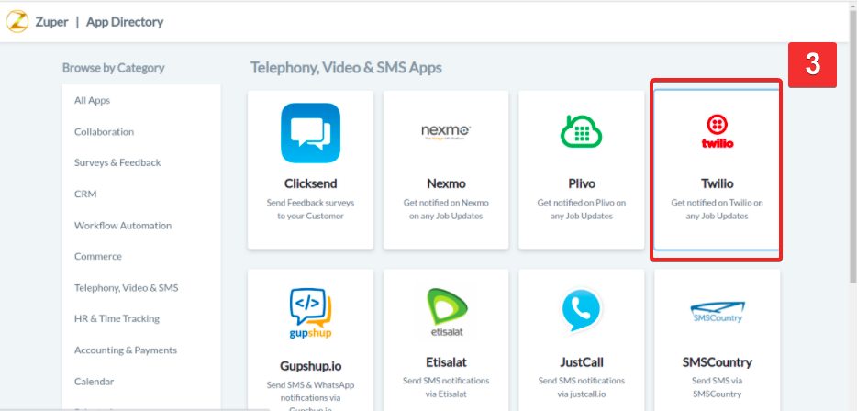This screenshot has width=868, height=411.
Task: Open the Clicksend chat bubble icon
Action: (310, 133)
